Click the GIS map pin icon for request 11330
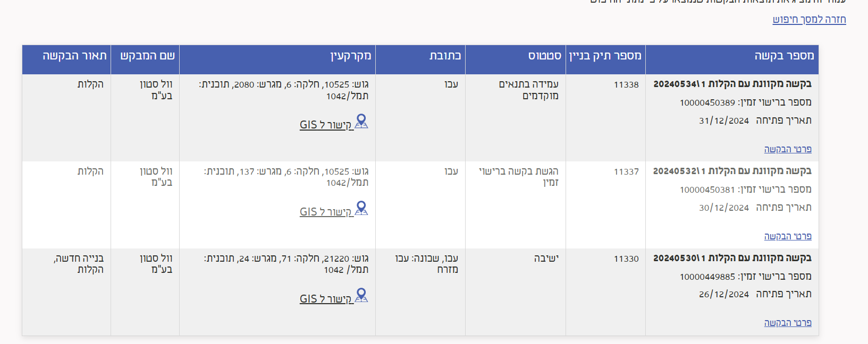868x344 pixels. tap(361, 296)
